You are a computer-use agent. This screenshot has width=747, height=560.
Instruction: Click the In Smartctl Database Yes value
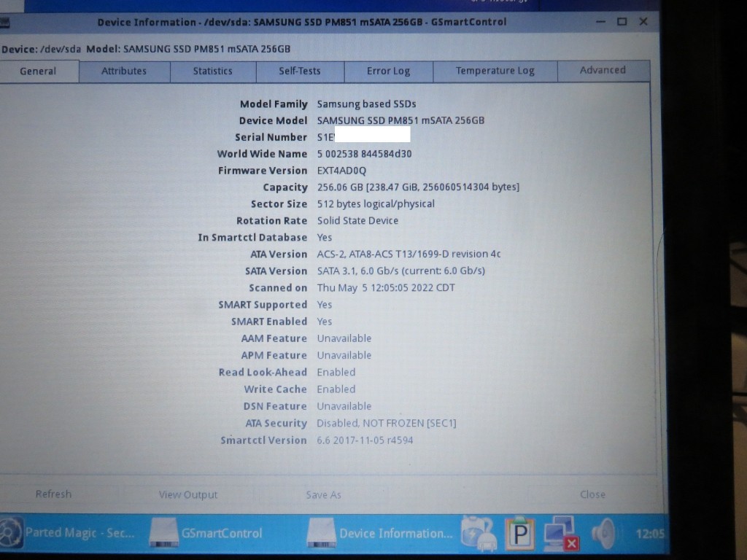(x=325, y=238)
